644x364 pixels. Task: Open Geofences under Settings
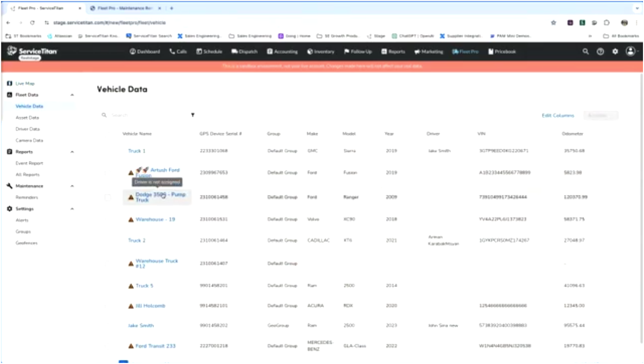(26, 243)
